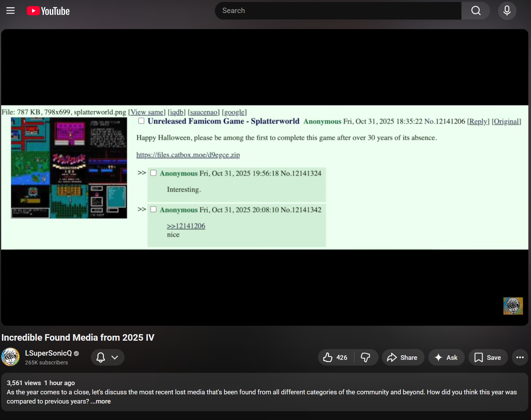The image size is (531, 420).
Task: Search image on saucenao link
Action: click(204, 112)
